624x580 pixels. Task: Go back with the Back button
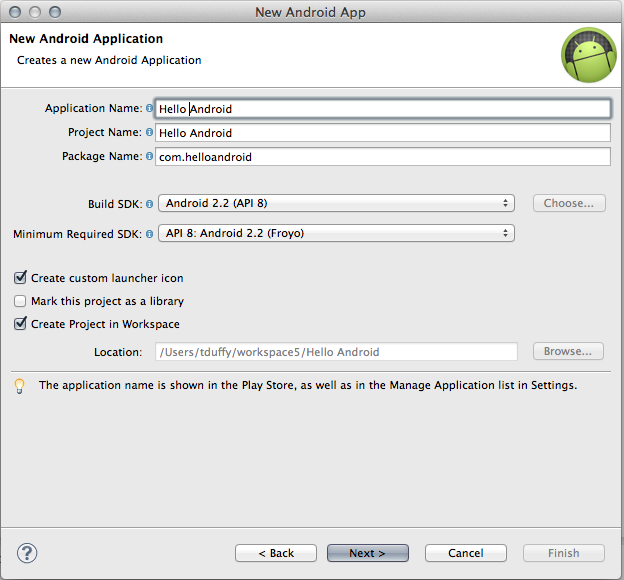tap(276, 553)
